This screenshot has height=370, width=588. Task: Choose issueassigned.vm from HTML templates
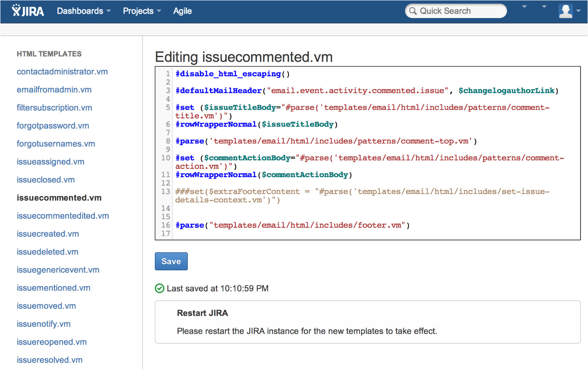pos(50,162)
